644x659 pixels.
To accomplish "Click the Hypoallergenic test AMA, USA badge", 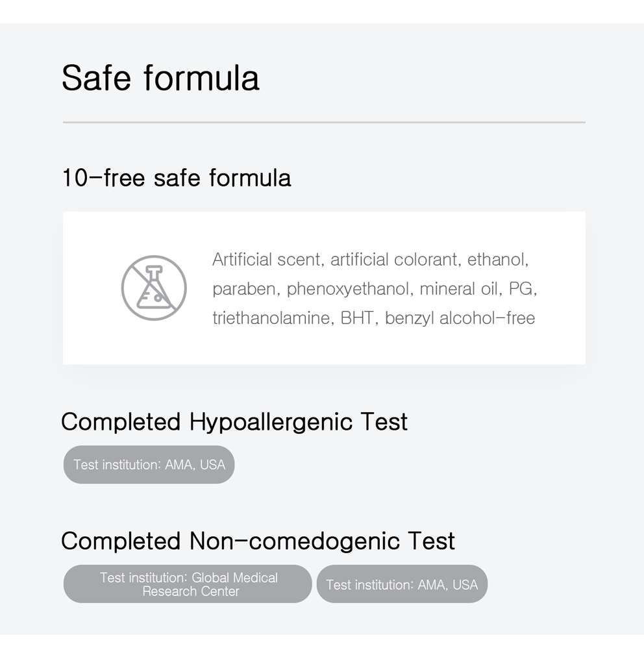I will click(x=149, y=464).
